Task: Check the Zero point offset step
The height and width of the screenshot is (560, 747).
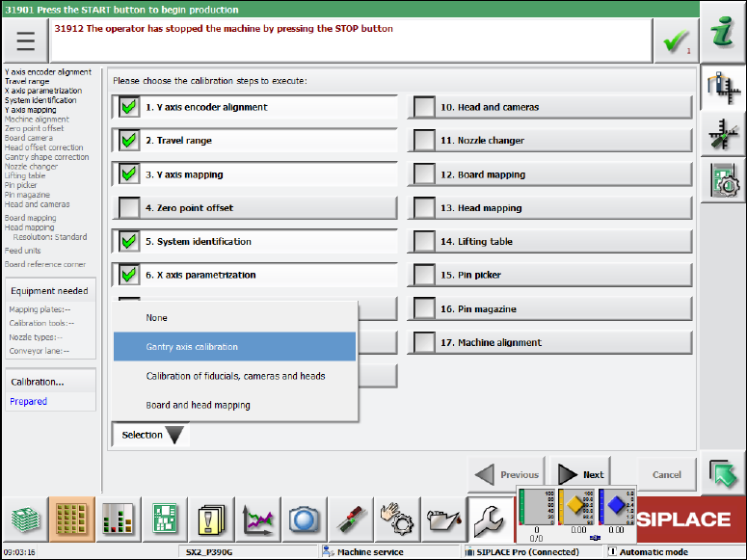Action: pyautogui.click(x=128, y=208)
